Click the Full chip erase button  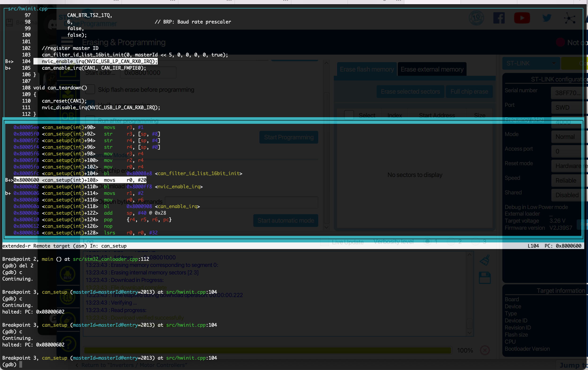click(x=469, y=92)
